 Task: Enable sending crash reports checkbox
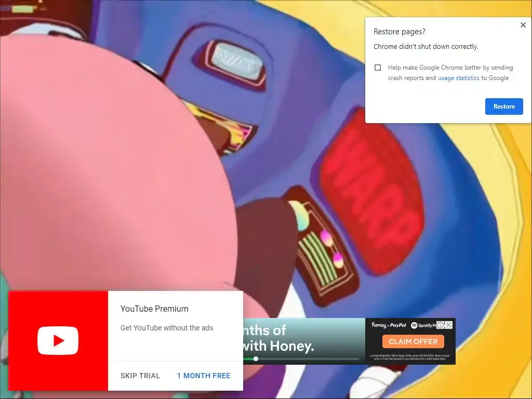pos(378,68)
